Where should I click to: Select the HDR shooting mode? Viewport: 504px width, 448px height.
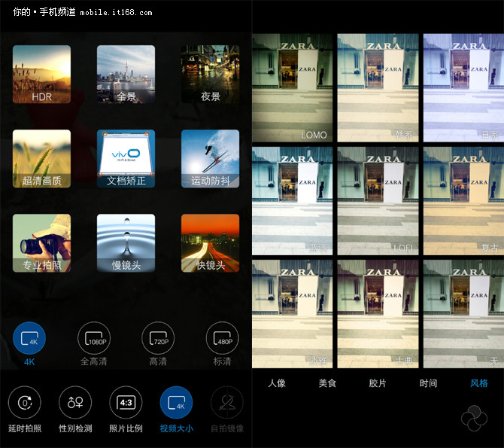click(x=41, y=75)
